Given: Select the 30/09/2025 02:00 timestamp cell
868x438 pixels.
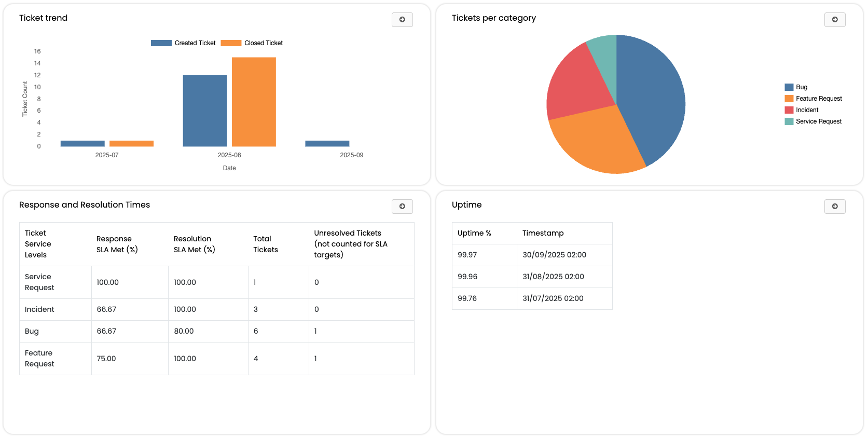Looking at the screenshot, I should [x=554, y=255].
